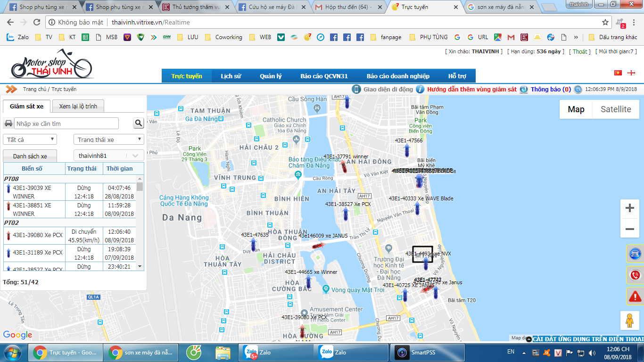The image size is (644, 362).
Task: Select map marker 43E1-38527 Xe PCX
Action: [346, 214]
